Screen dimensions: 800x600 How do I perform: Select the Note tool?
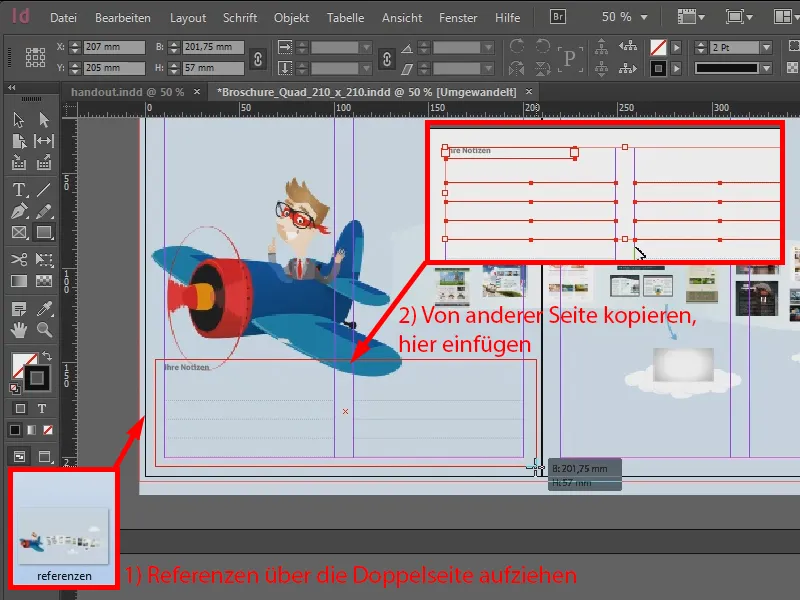pyautogui.click(x=19, y=309)
